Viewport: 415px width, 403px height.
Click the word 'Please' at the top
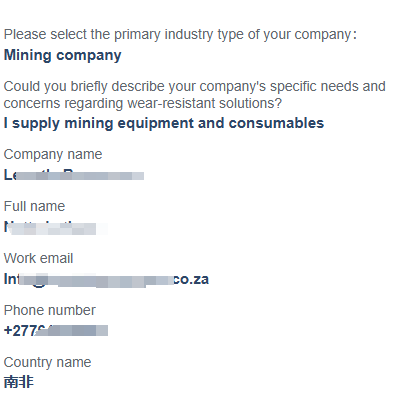tap(25, 35)
